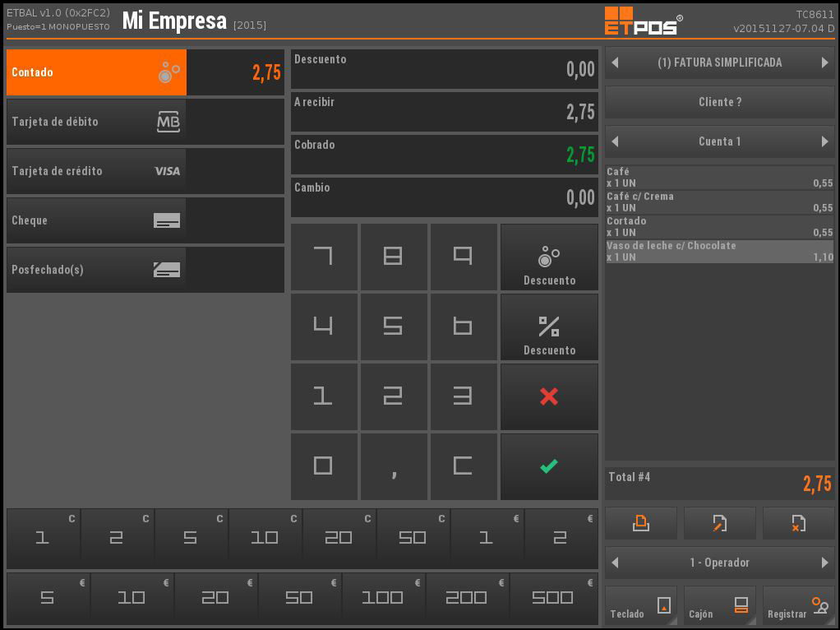Choose Tarjeta de crédito VISA payment
This screenshot has height=630, width=840.
pyautogui.click(x=96, y=171)
